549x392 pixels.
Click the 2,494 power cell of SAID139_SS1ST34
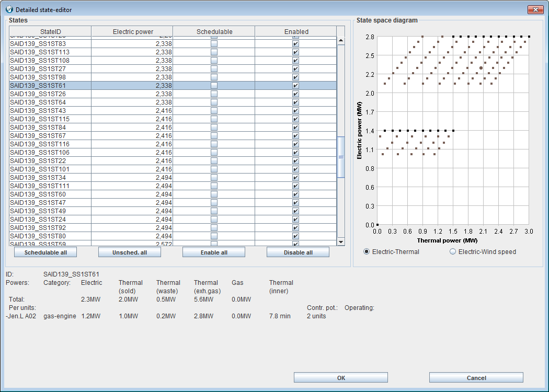tap(132, 178)
